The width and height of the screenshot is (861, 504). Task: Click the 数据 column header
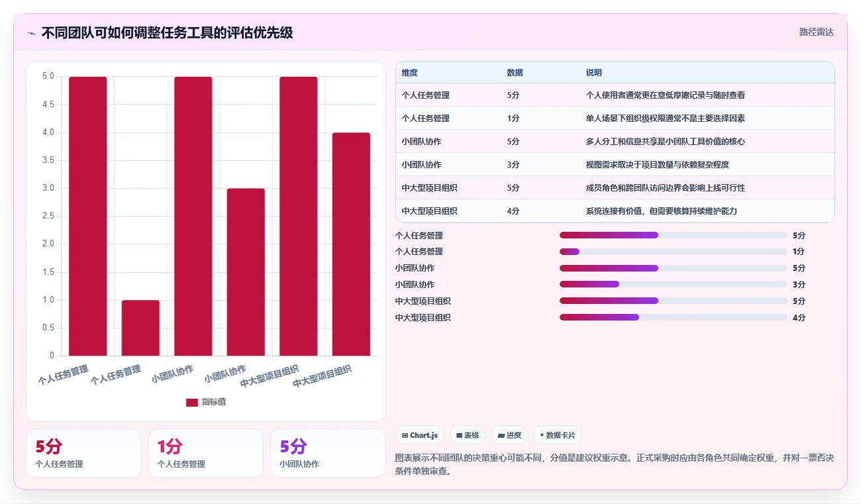pyautogui.click(x=515, y=73)
